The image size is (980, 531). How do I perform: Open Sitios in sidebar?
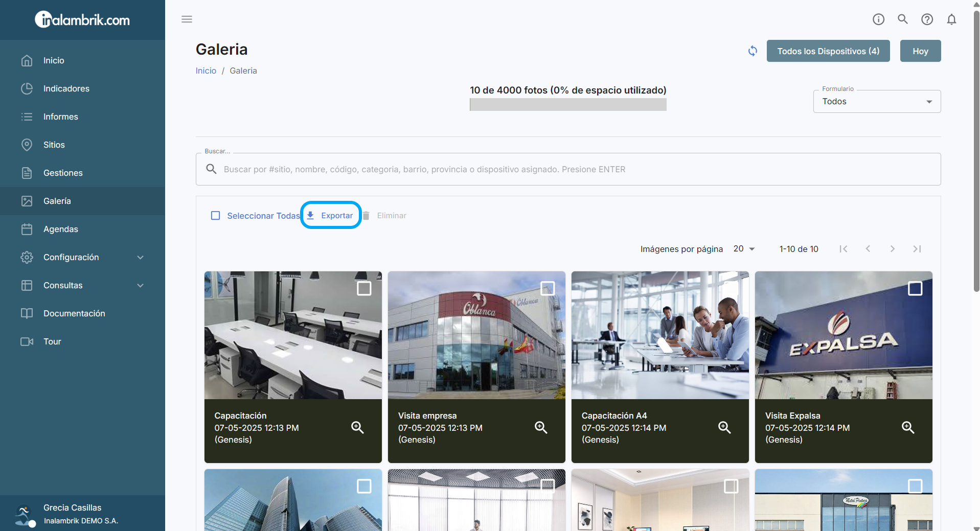coord(82,145)
